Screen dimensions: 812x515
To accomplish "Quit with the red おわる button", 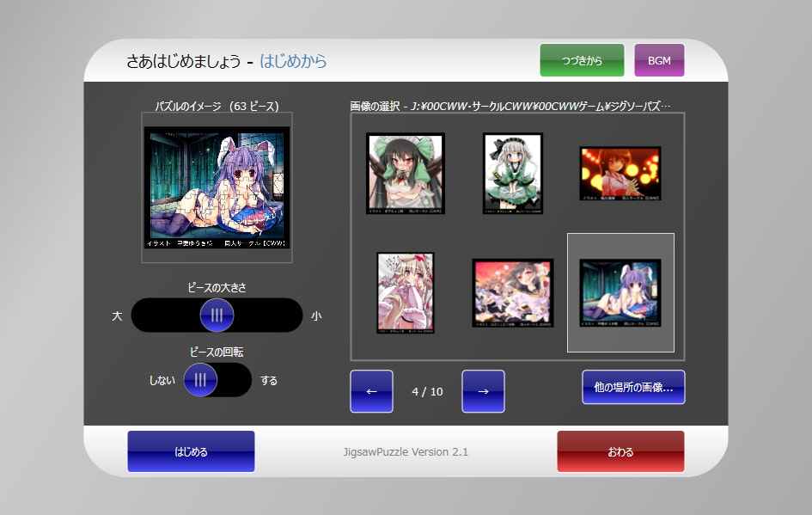I will point(620,451).
